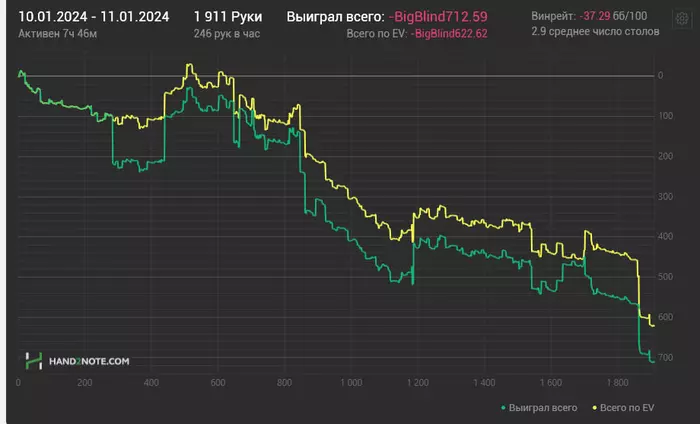Click the x-axis label '1 600'

click(x=550, y=382)
